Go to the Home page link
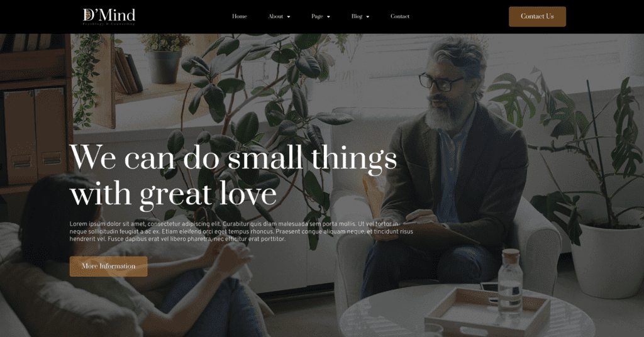Viewport: 644px width, 337px height. 240,16
